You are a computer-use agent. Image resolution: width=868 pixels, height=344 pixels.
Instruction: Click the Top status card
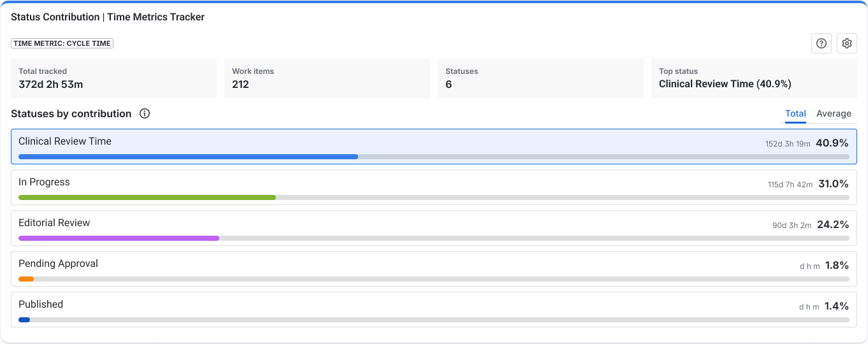click(754, 78)
